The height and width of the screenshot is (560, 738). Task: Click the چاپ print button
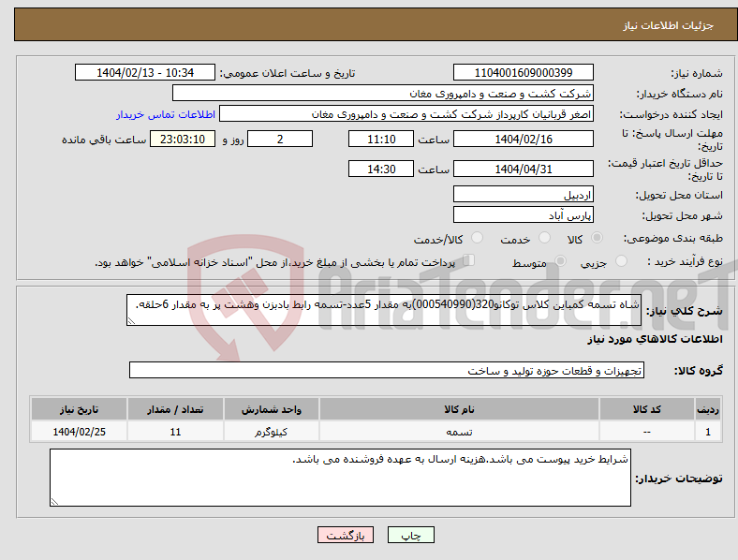tap(411, 535)
